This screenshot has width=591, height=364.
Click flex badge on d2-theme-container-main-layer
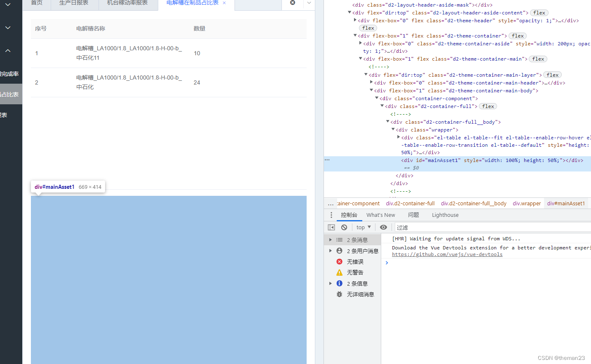coord(553,75)
